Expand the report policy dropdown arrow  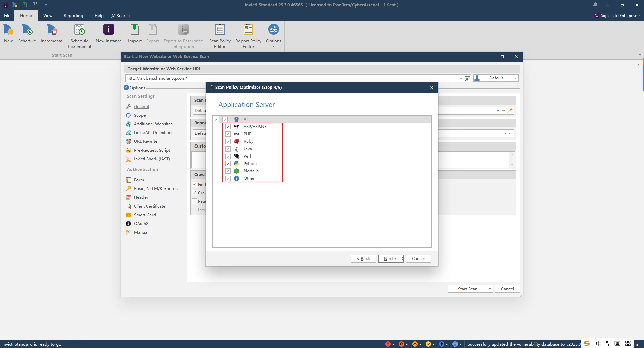point(505,133)
